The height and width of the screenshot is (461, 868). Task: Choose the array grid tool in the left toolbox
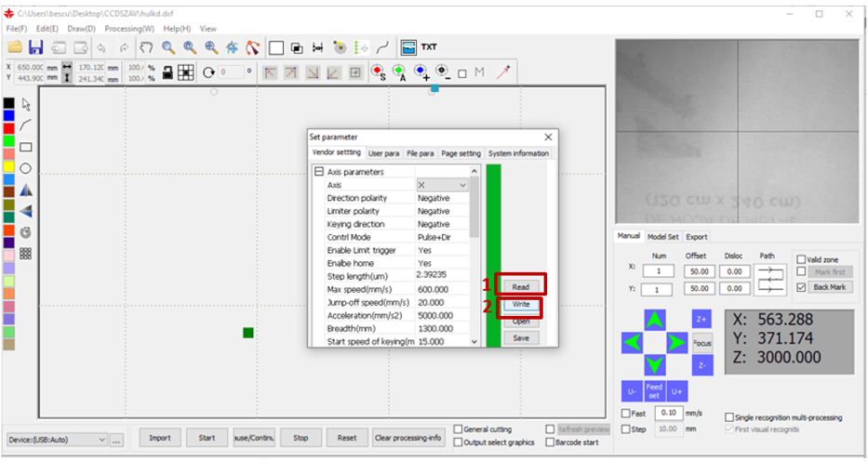click(x=25, y=254)
